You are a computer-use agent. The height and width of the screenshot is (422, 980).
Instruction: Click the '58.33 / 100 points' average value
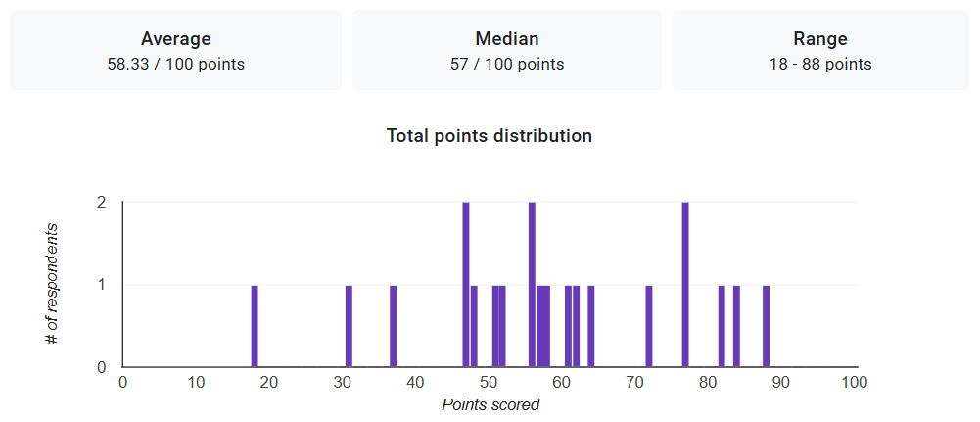[x=176, y=65]
